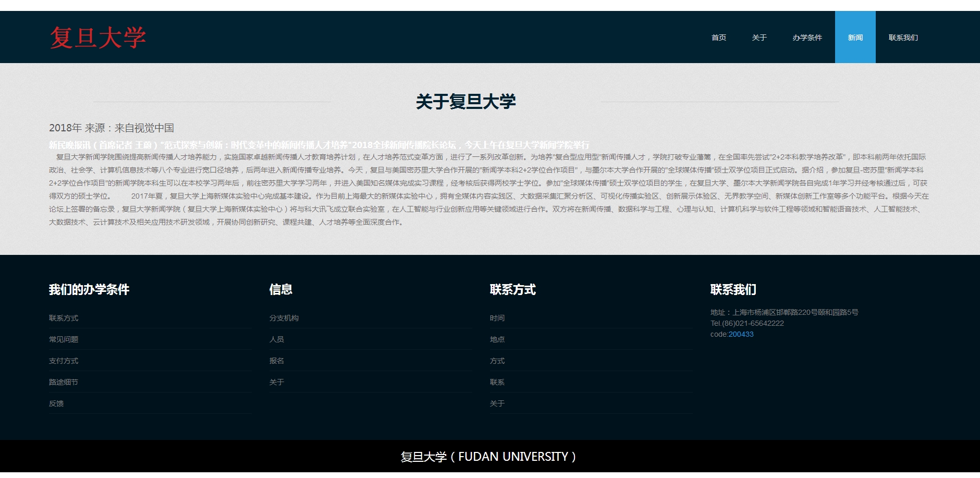
Task: Click the red 复旦大学 logo in header
Action: (97, 38)
